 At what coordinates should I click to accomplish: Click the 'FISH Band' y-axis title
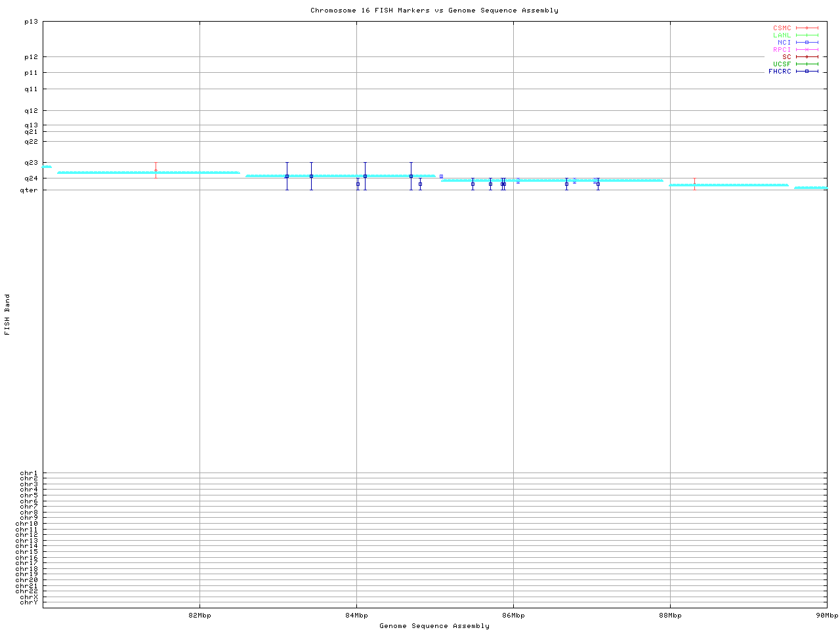point(8,314)
